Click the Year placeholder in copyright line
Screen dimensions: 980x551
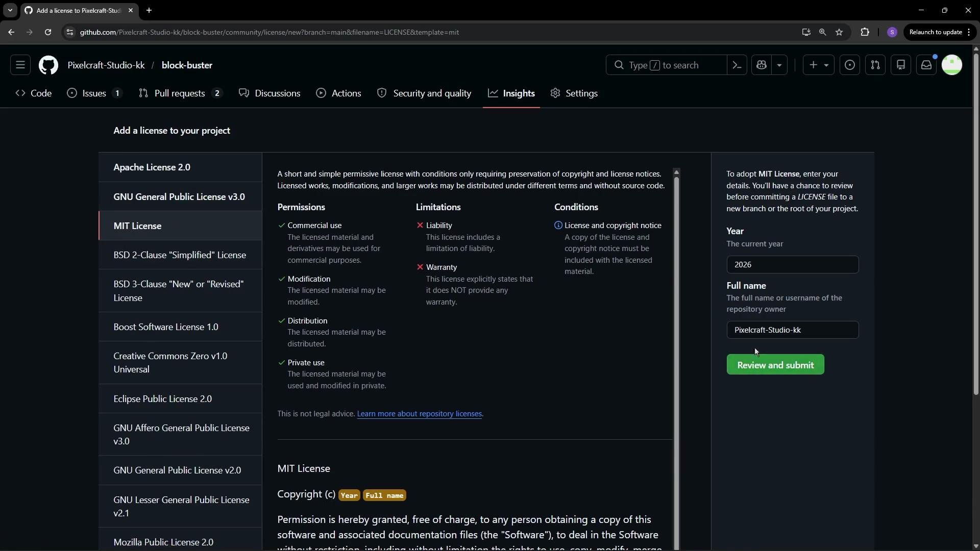(x=349, y=495)
